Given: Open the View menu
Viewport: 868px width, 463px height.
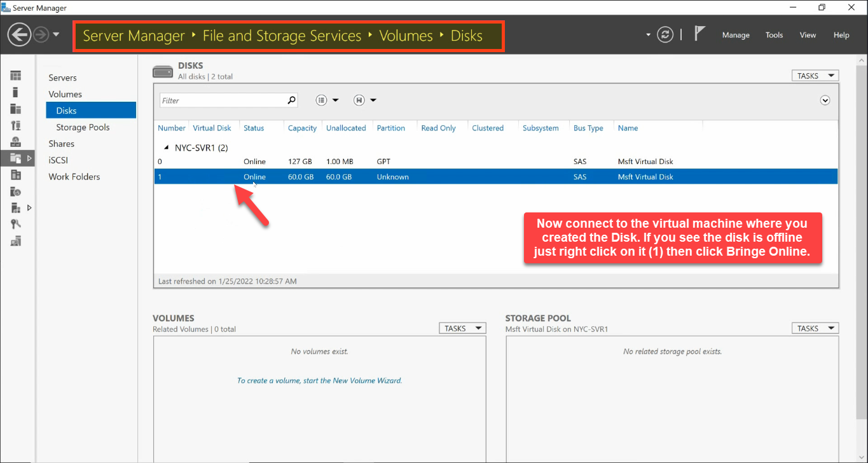Looking at the screenshot, I should coord(808,35).
